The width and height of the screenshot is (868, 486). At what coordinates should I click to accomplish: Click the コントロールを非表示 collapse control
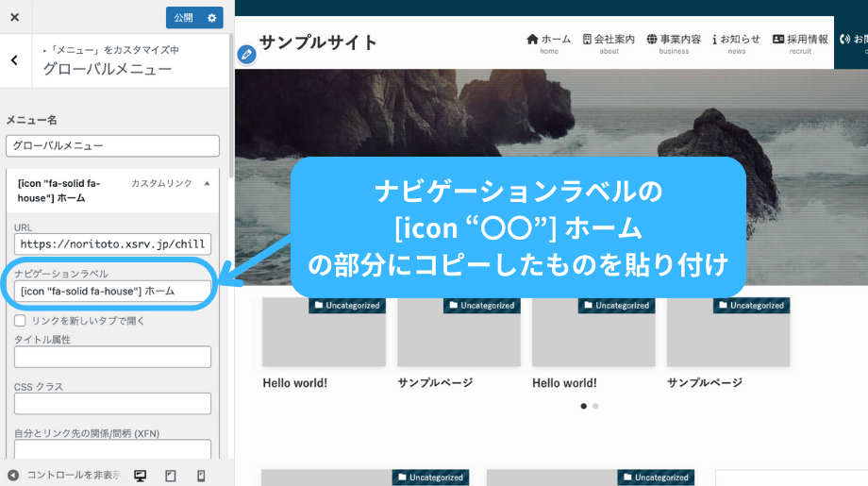(x=64, y=476)
